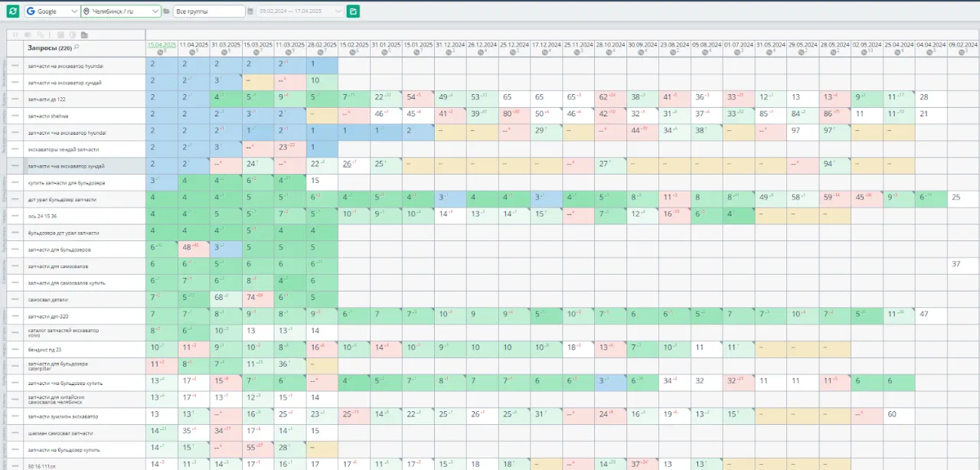Click the green export button after date range
Image resolution: width=980 pixels, height=470 pixels.
353,11
